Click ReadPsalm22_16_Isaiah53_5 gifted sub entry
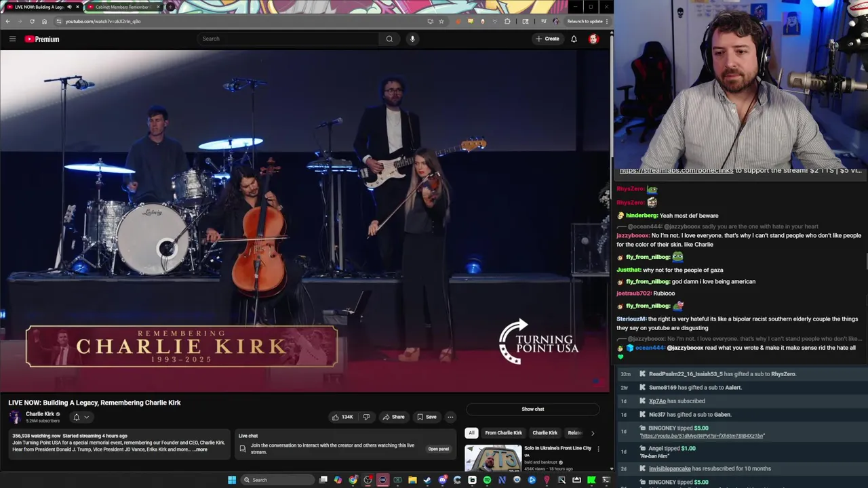The width and height of the screenshot is (868, 488). coord(744,374)
